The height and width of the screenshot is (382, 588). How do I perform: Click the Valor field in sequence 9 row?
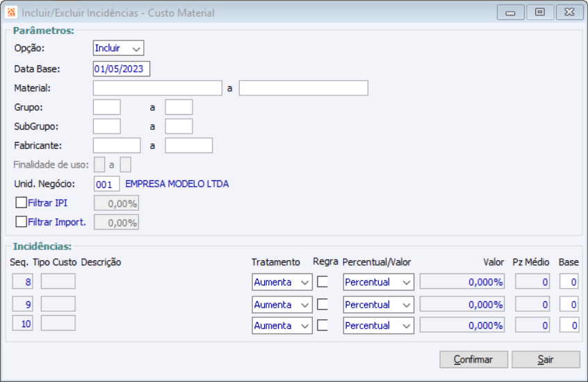(462, 304)
